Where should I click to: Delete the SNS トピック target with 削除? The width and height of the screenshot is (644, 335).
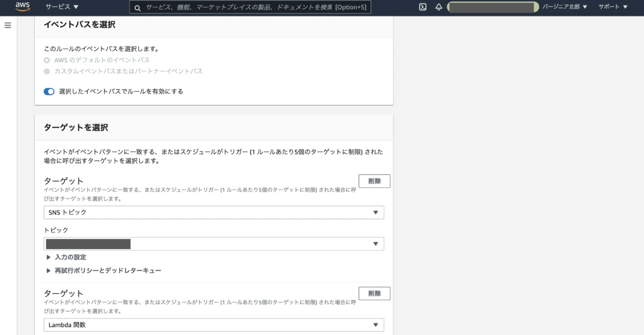[374, 181]
